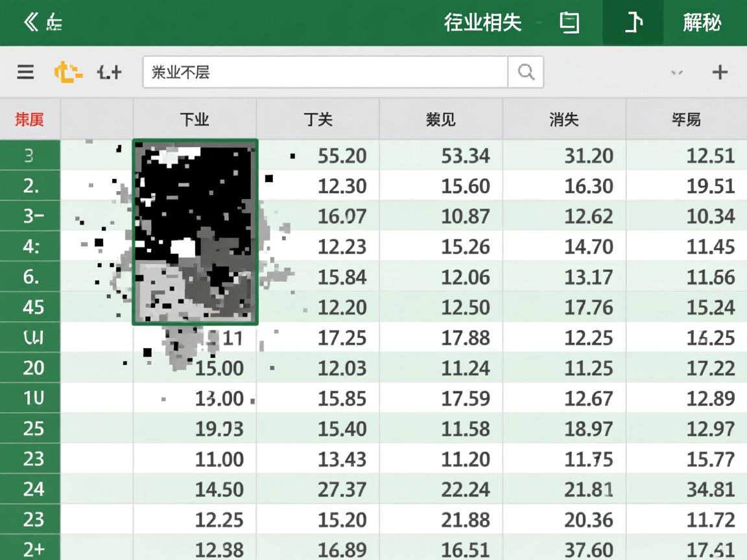Tap the plus icon to add content
This screenshot has height=560, width=747.
point(720,72)
